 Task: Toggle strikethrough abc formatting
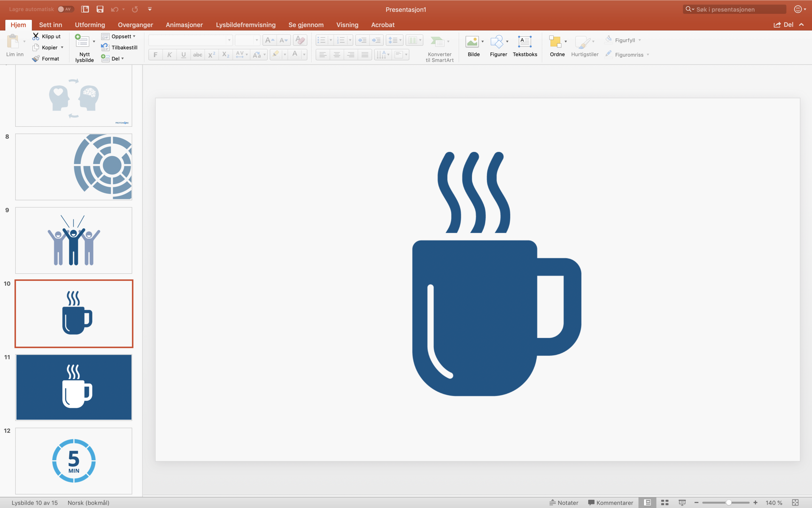coord(198,54)
